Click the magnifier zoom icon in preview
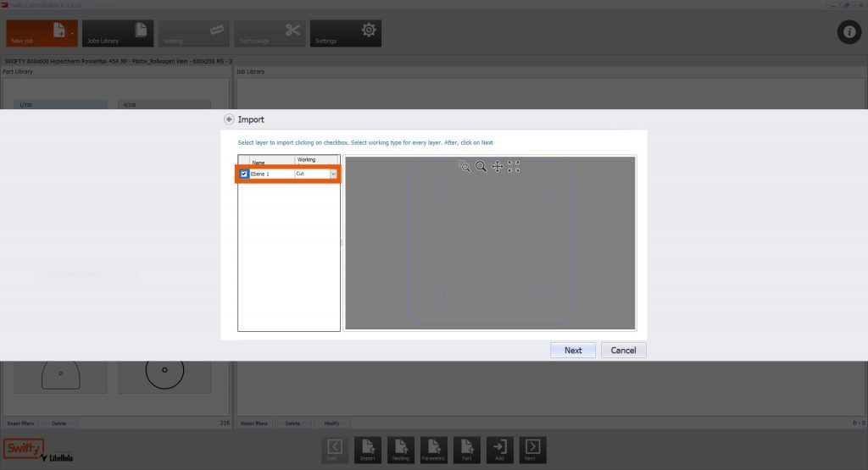This screenshot has height=470, width=868. tap(481, 167)
